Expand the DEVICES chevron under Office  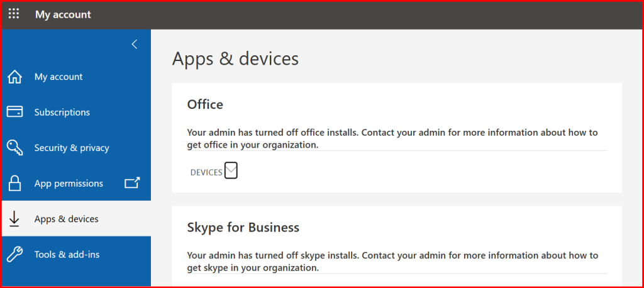231,170
